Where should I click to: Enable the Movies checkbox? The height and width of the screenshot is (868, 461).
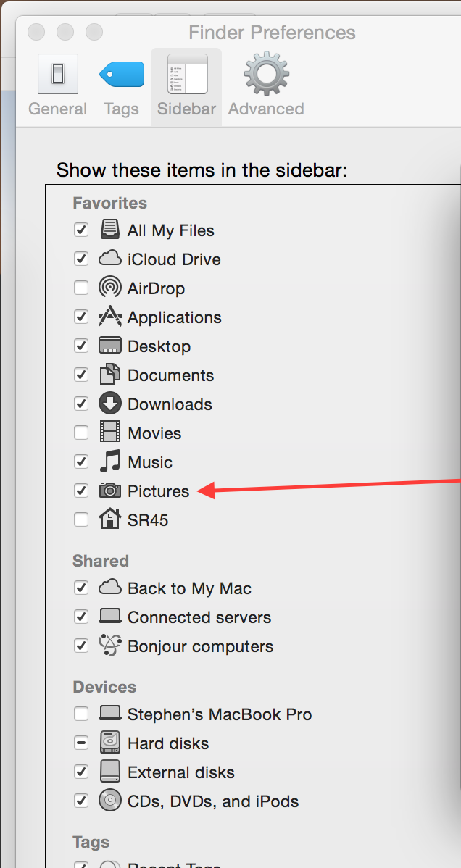click(x=81, y=433)
